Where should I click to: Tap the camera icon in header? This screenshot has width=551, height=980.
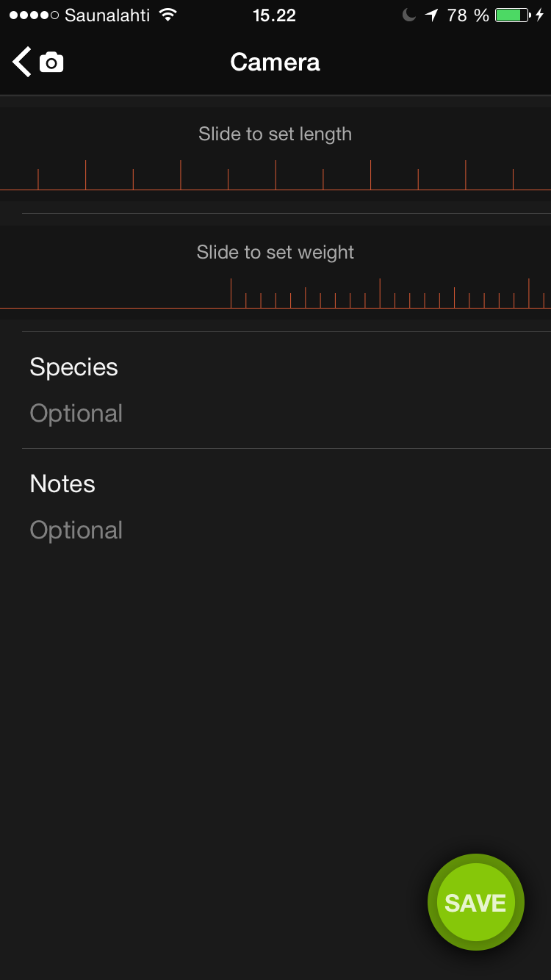[x=51, y=63]
